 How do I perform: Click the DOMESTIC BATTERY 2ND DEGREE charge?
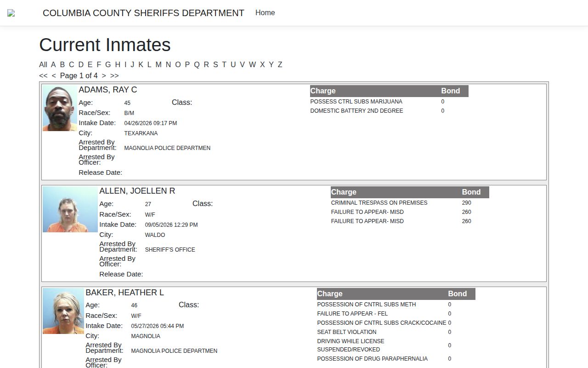click(357, 111)
